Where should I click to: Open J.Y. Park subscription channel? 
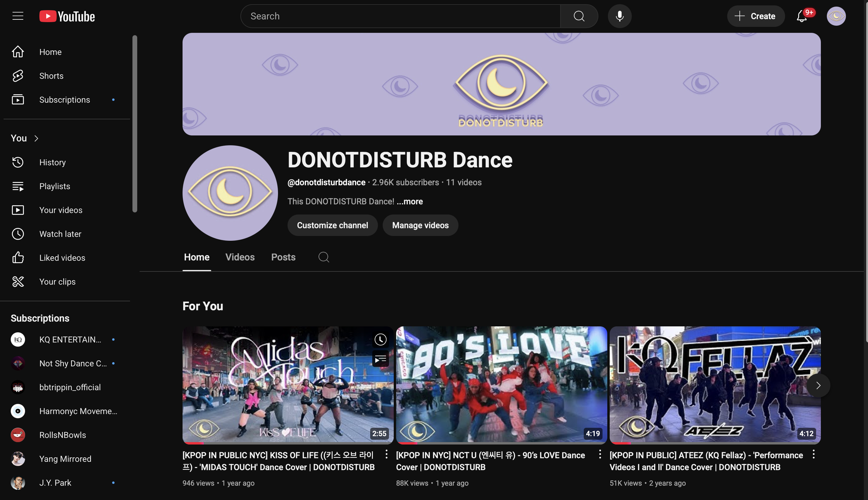(67, 483)
